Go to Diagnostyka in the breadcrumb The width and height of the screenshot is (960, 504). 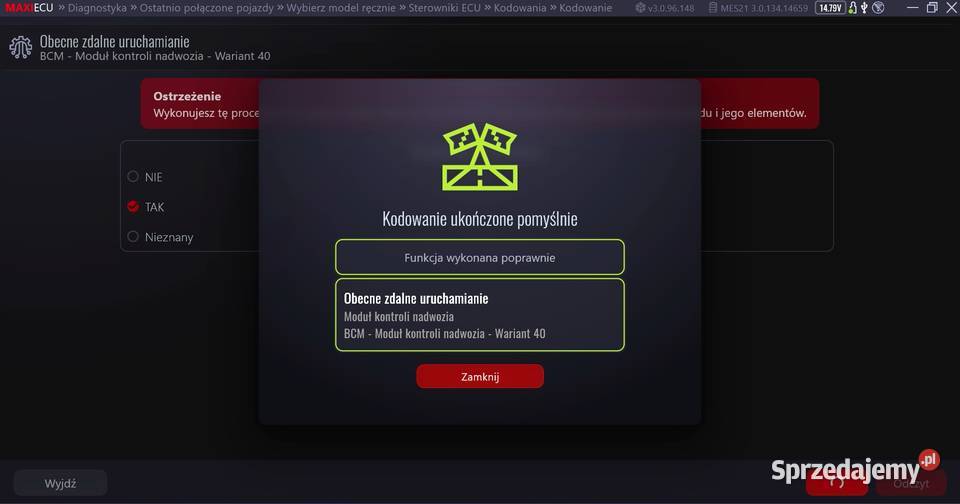pyautogui.click(x=97, y=8)
